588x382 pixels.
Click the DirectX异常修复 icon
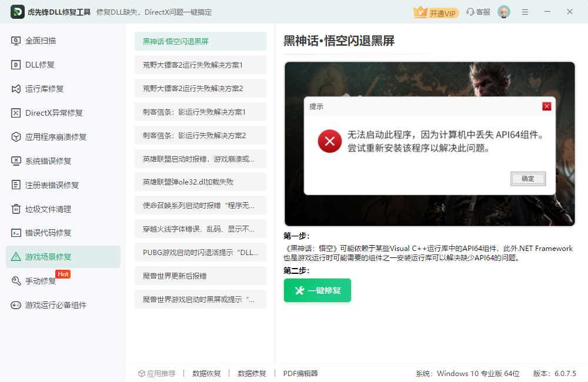click(16, 113)
